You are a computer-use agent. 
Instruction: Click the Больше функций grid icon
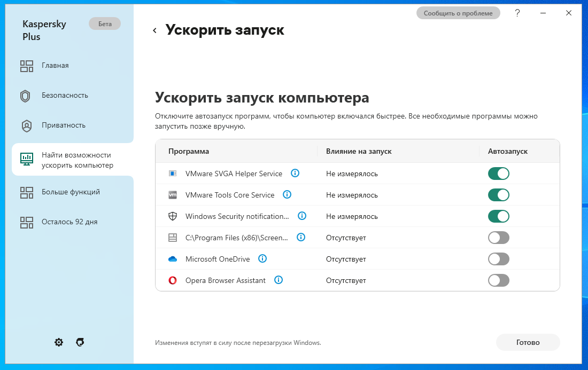(x=27, y=193)
